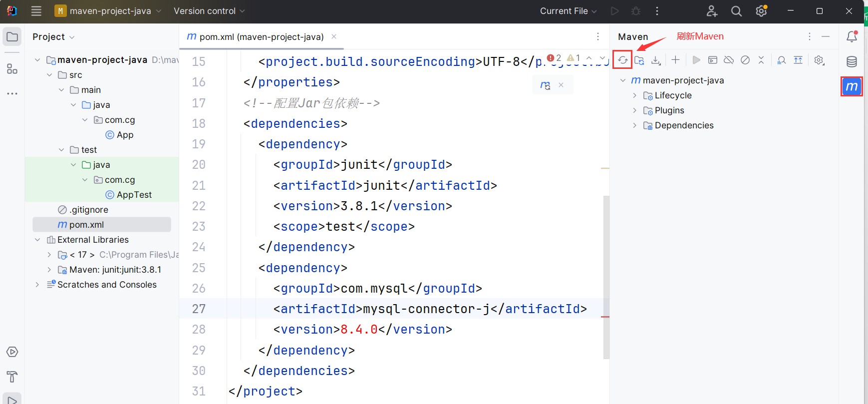Viewport: 868px width, 404px height.
Task: Collapse src folder in project tree
Action: point(49,75)
